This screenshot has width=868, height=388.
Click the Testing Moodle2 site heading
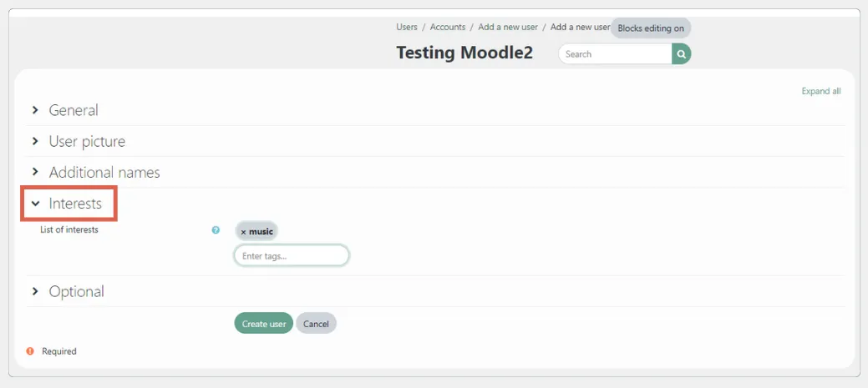click(464, 53)
